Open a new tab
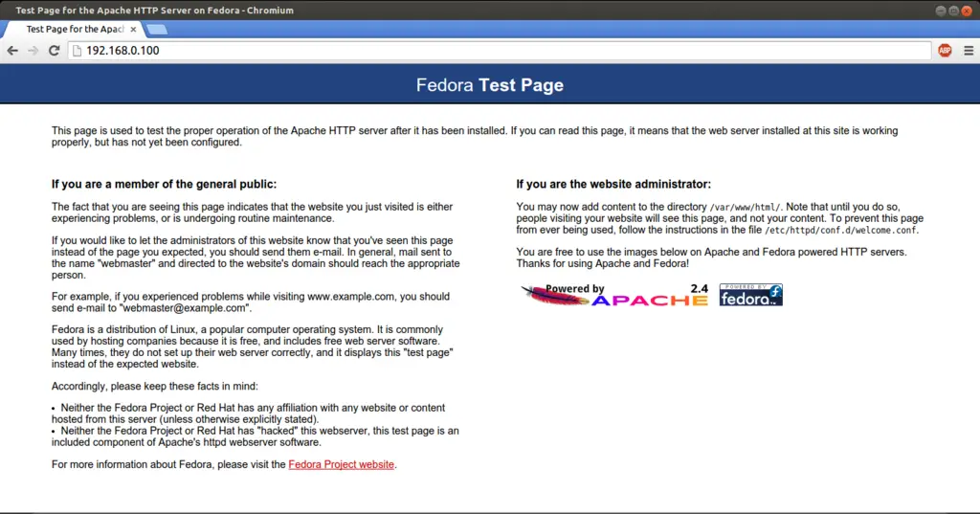Image resolution: width=980 pixels, height=514 pixels. click(x=157, y=30)
